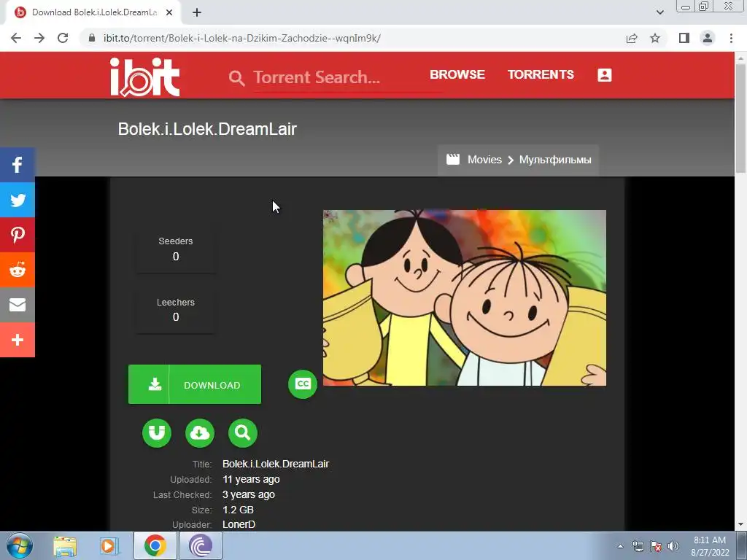Viewport: 747px width, 560px height.
Task: Open File Explorer from taskbar
Action: coord(65,545)
